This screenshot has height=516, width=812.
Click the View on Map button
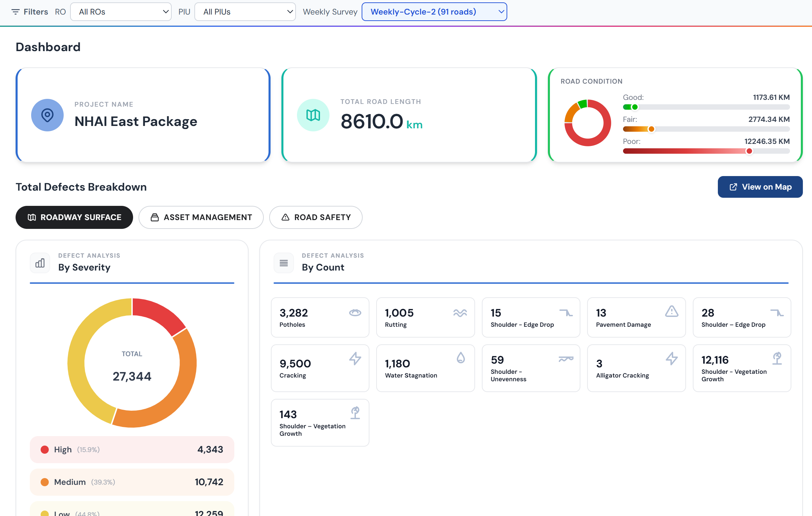coord(760,187)
